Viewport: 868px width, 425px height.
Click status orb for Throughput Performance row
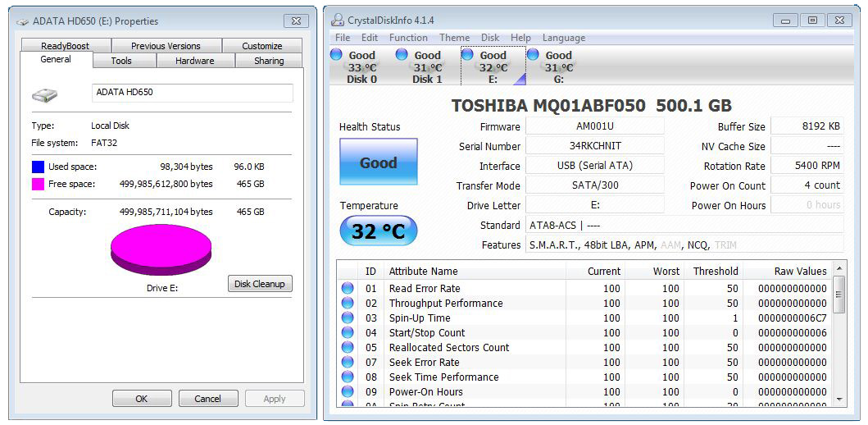(x=348, y=303)
